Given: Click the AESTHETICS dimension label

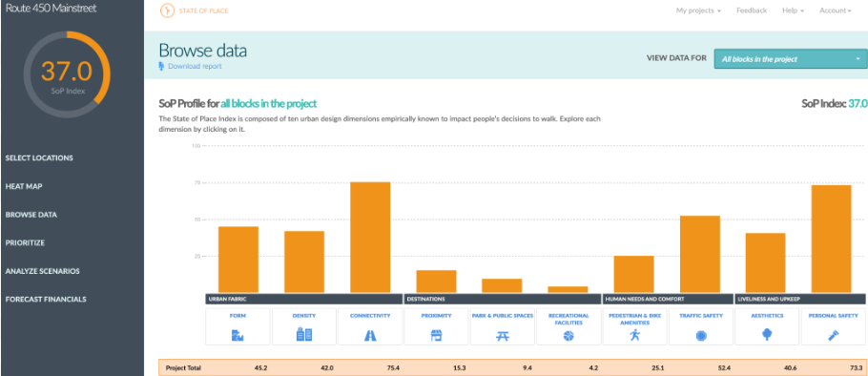Looking at the screenshot, I should point(767,316).
